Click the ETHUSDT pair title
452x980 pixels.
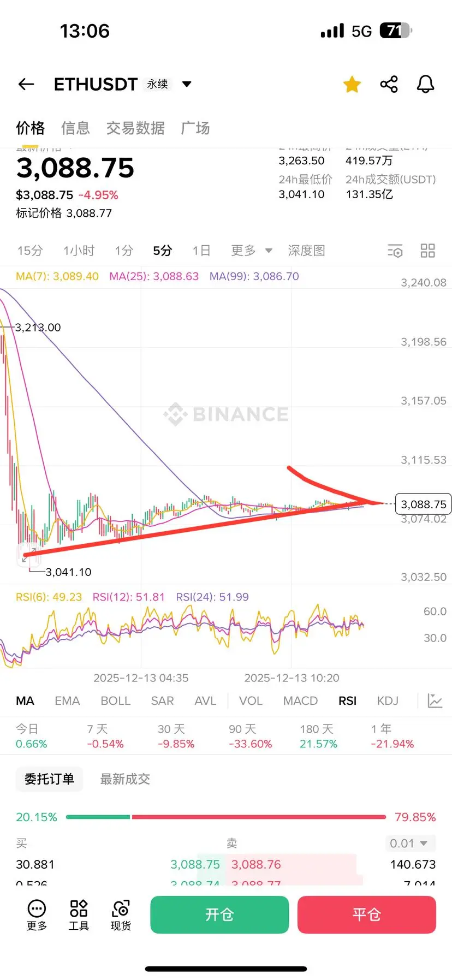(x=96, y=84)
